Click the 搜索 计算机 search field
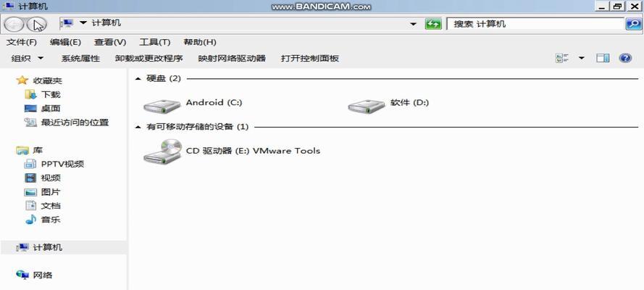 click(536, 24)
